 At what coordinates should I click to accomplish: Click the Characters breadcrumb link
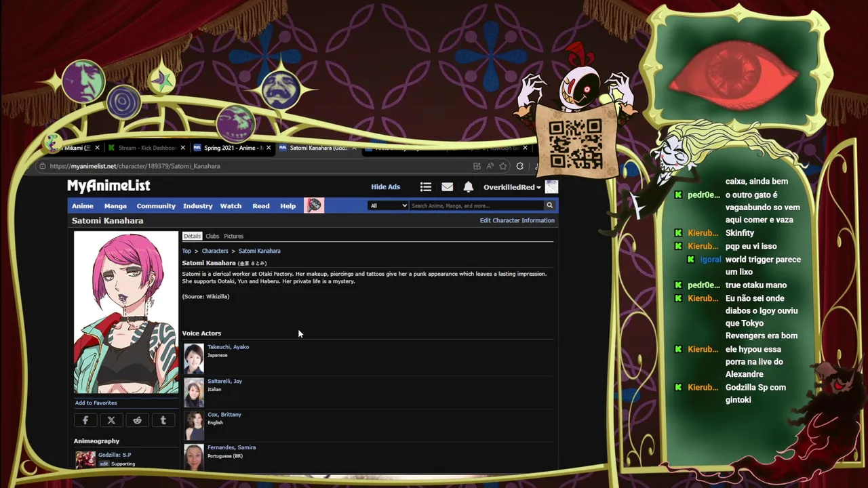[215, 251]
